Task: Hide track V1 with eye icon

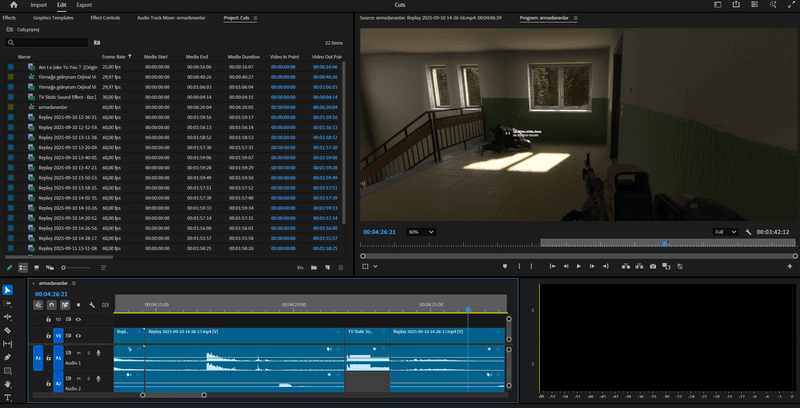Action: [78, 336]
